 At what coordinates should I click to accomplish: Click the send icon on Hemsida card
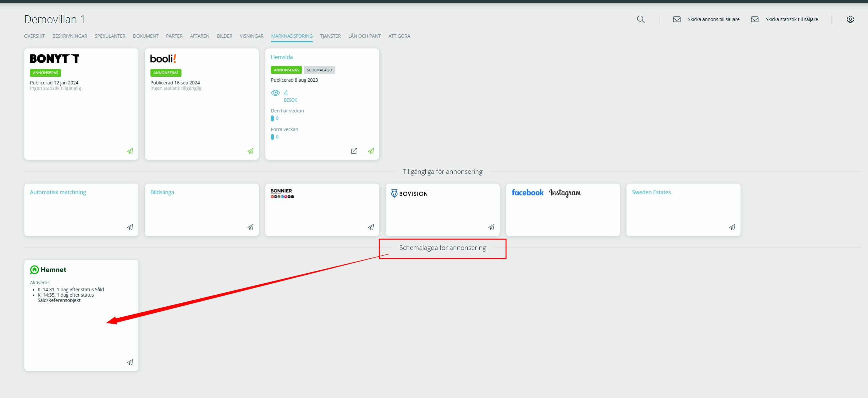point(371,151)
